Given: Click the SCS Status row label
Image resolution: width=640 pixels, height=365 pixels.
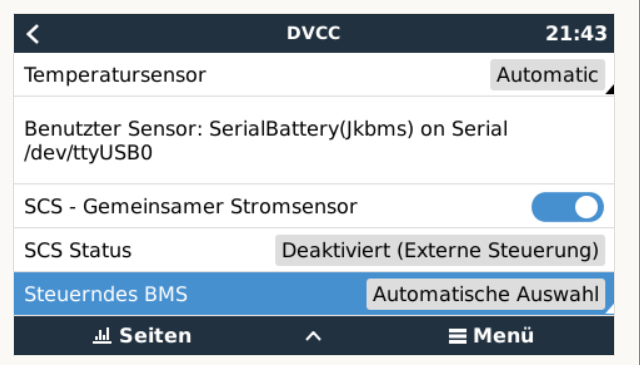Looking at the screenshot, I should click(x=78, y=250).
